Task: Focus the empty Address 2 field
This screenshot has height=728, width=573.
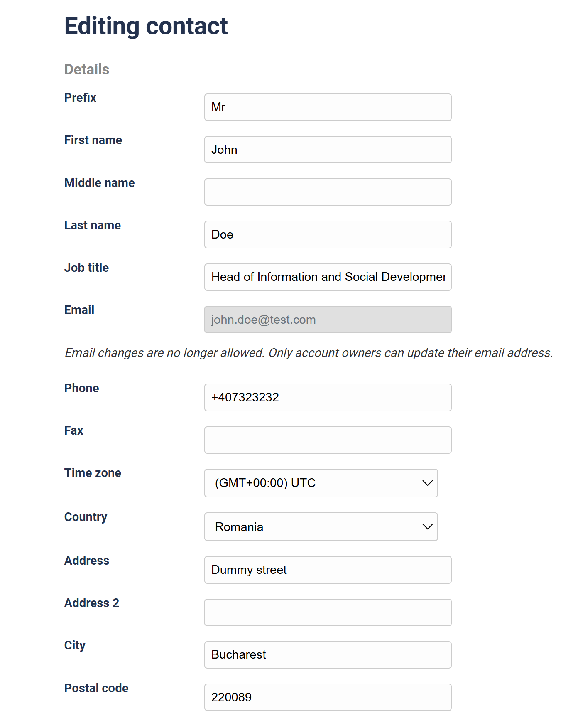Action: [328, 612]
